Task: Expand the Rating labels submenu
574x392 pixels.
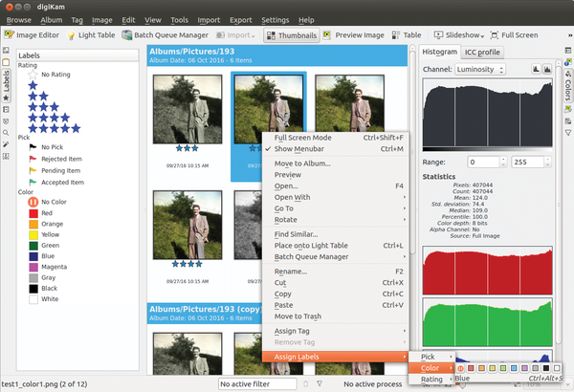Action: 431,380
